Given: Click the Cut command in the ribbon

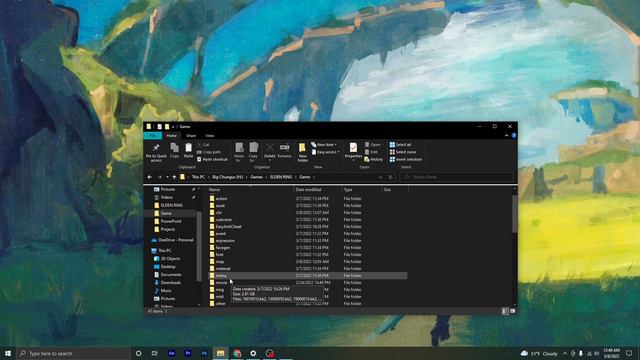Looking at the screenshot, I should pos(203,144).
